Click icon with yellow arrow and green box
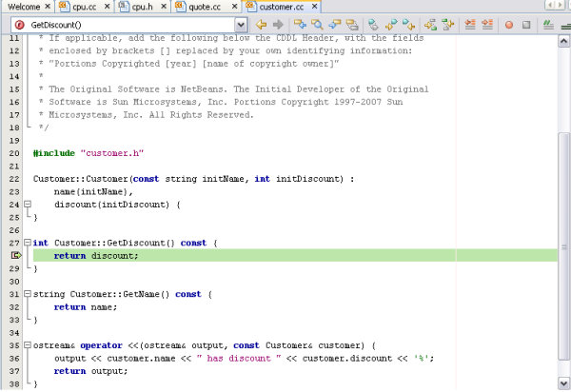571x392 pixels. click(430, 25)
